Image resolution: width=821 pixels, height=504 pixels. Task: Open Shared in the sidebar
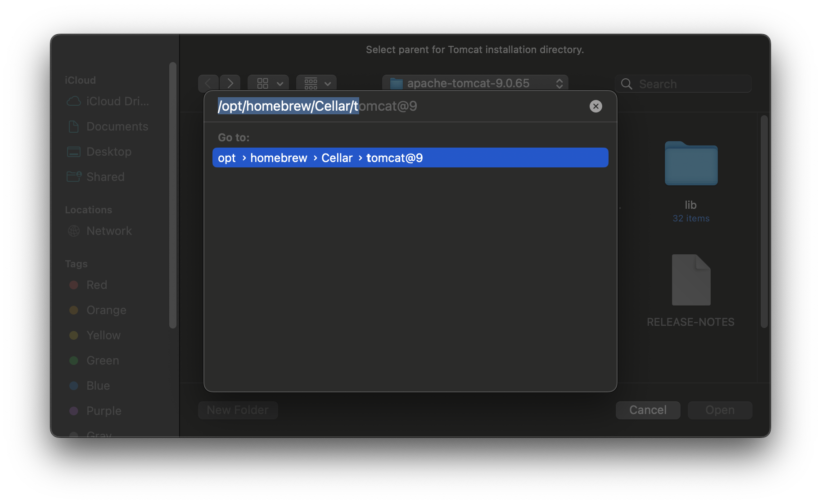pos(96,177)
